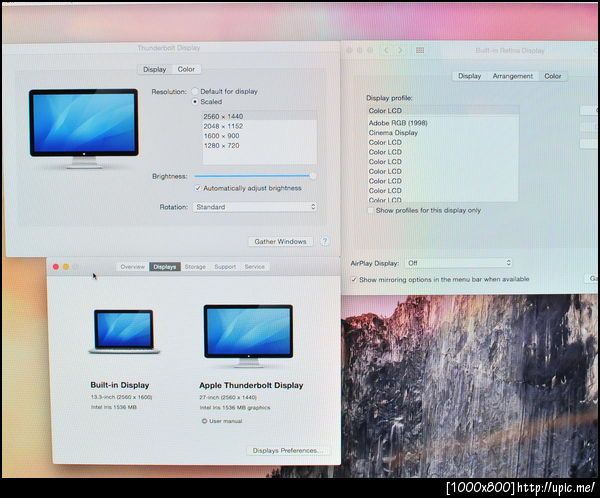This screenshot has height=498, width=600.
Task: Select the Scaled resolution radio button
Action: click(195, 102)
